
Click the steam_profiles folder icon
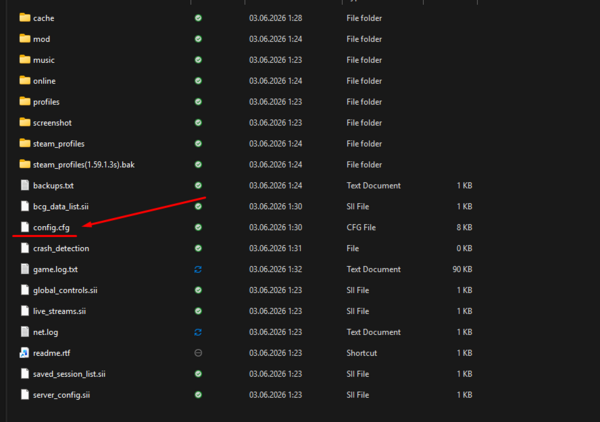(x=25, y=143)
